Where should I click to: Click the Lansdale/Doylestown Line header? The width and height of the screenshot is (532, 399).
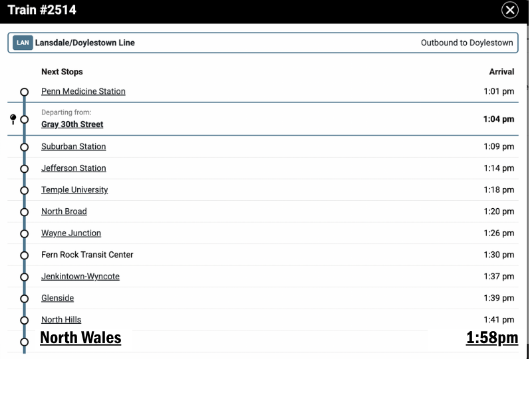[85, 43]
